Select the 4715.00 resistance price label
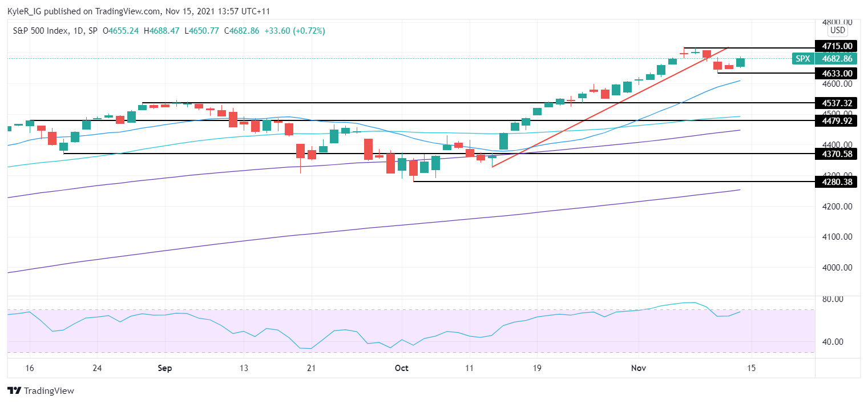The image size is (868, 403). coord(837,46)
